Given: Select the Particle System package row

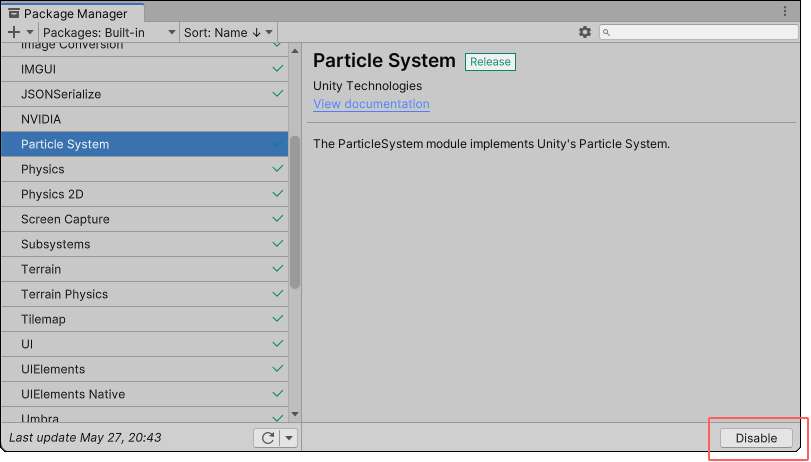Looking at the screenshot, I should click(x=144, y=144).
